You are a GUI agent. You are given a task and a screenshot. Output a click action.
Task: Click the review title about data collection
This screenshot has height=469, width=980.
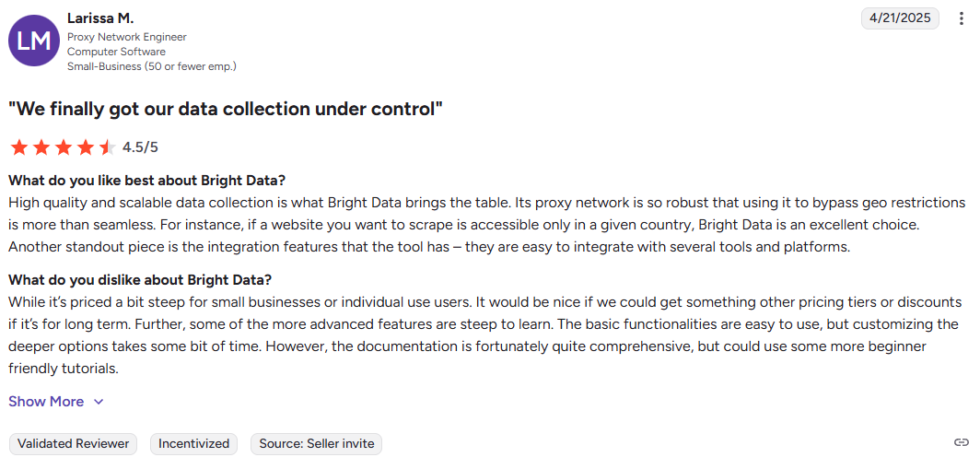point(226,109)
